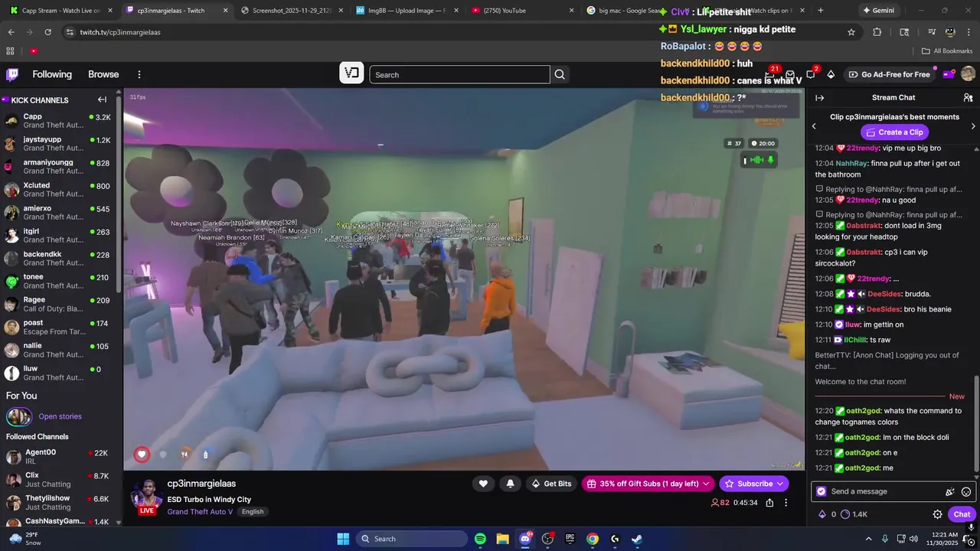
Task: Open the All Bookmarks folder
Action: tap(947, 51)
